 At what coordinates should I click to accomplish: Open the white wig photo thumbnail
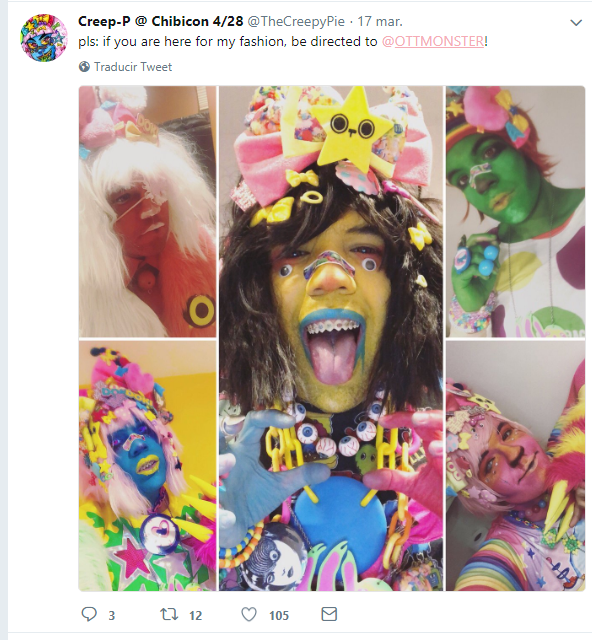coord(147,211)
